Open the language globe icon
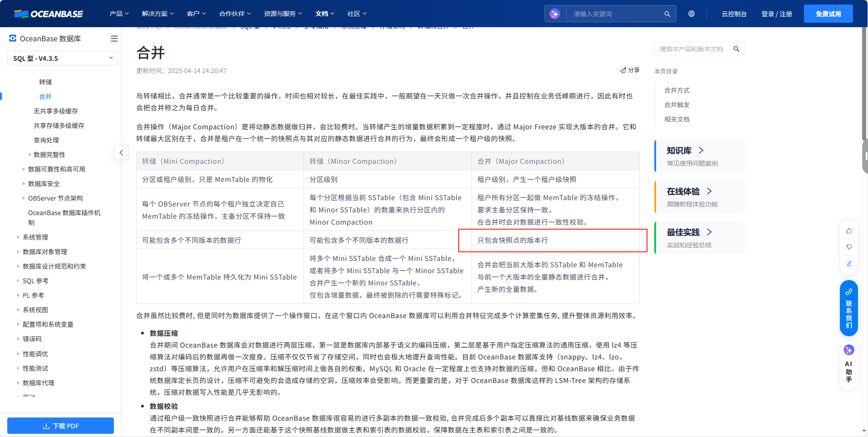 tap(691, 14)
